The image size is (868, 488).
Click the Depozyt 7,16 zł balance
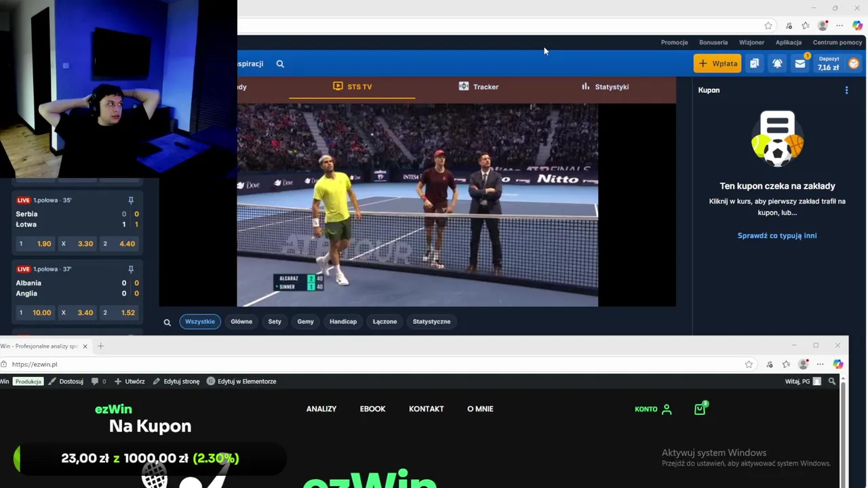pyautogui.click(x=829, y=64)
